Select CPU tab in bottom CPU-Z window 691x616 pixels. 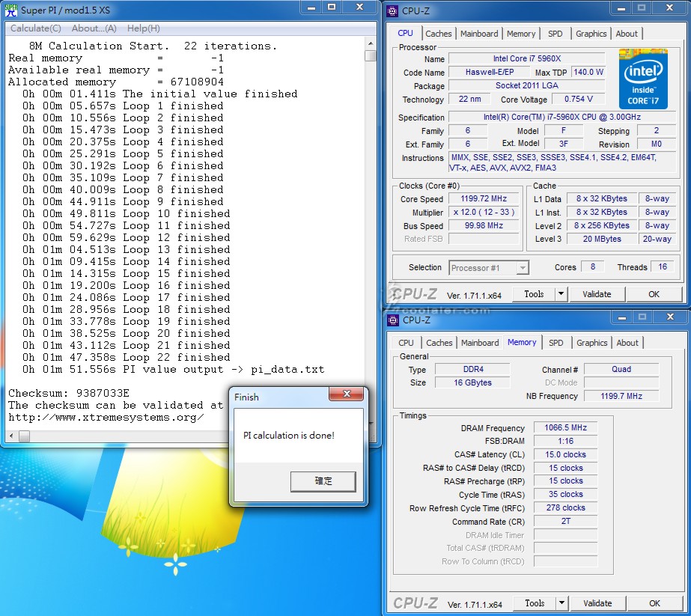tap(406, 342)
